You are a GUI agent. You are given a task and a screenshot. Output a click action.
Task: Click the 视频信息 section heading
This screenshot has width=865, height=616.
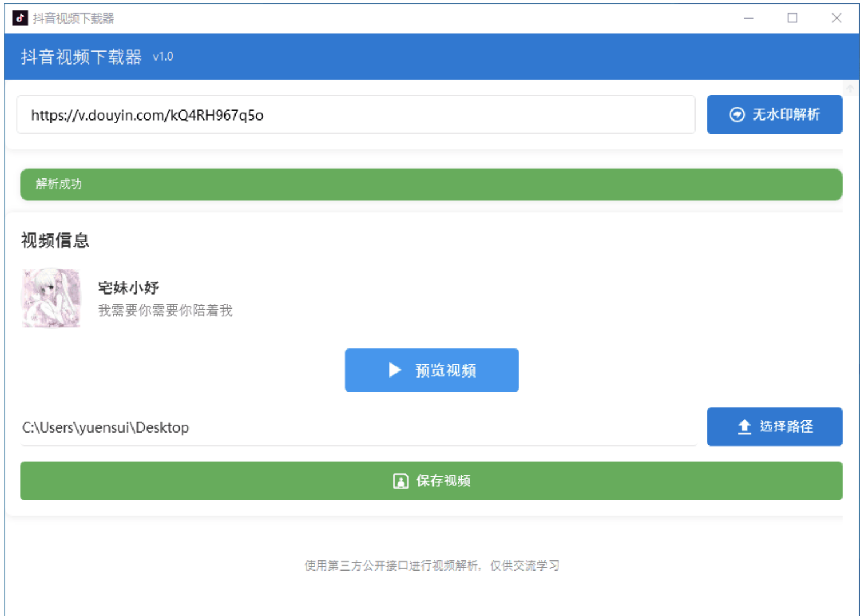(55, 241)
